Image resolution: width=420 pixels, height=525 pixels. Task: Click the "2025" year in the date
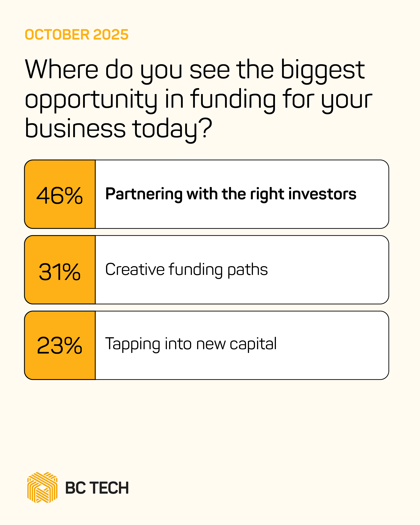click(x=111, y=35)
